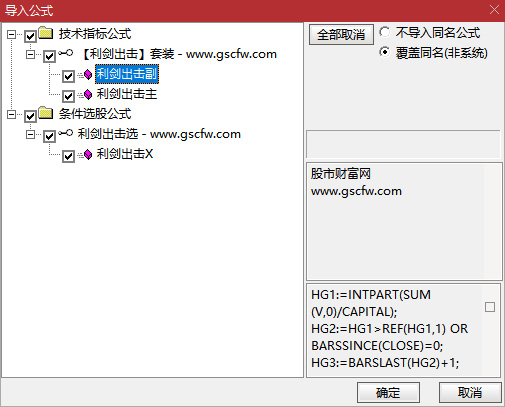
Task: Collapse the 【利剑出击】套装 tree node
Action: click(x=30, y=54)
